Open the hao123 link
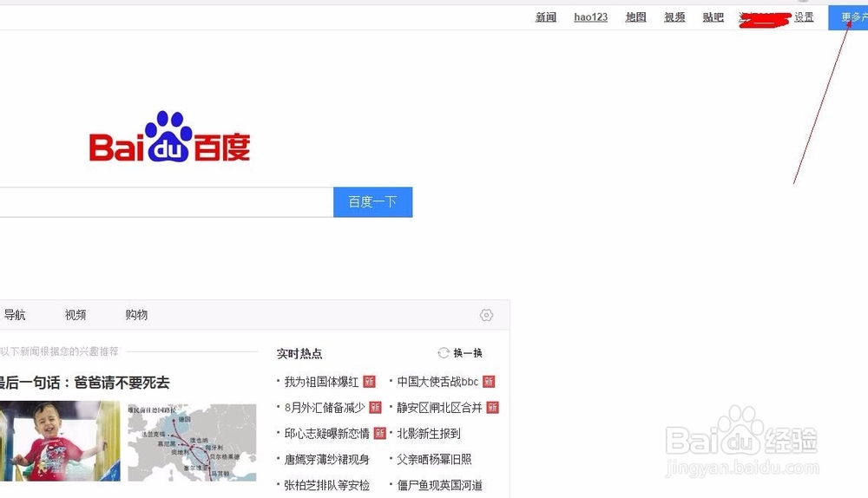Screen dimensions: 868x498 (590, 17)
